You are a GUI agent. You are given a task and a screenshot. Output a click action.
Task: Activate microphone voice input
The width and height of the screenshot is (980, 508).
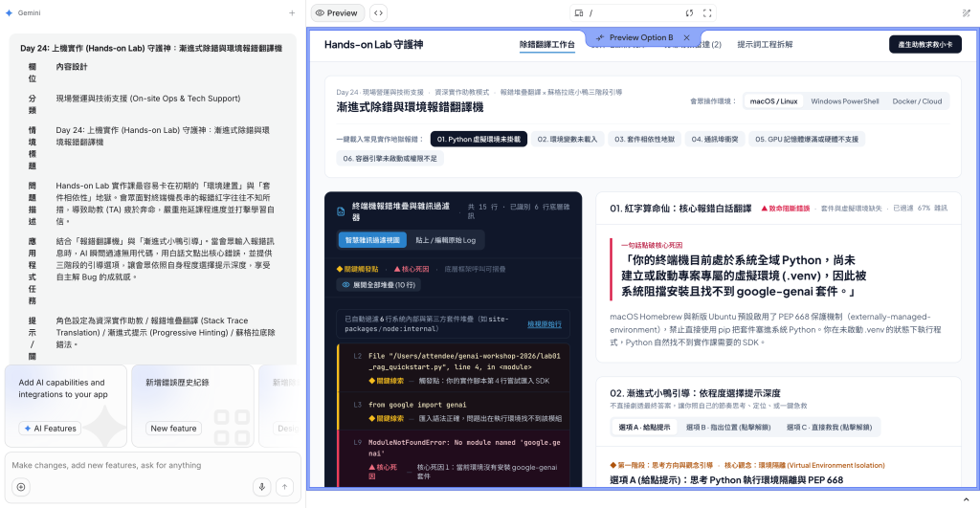click(x=262, y=487)
